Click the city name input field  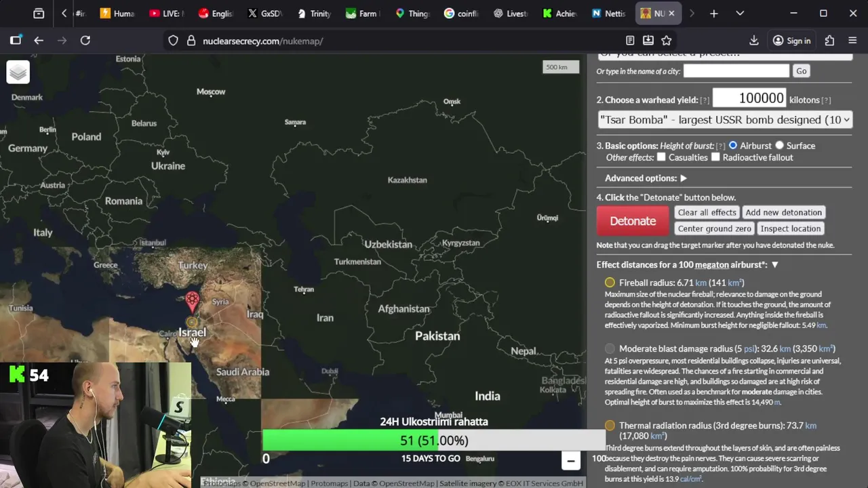point(736,70)
